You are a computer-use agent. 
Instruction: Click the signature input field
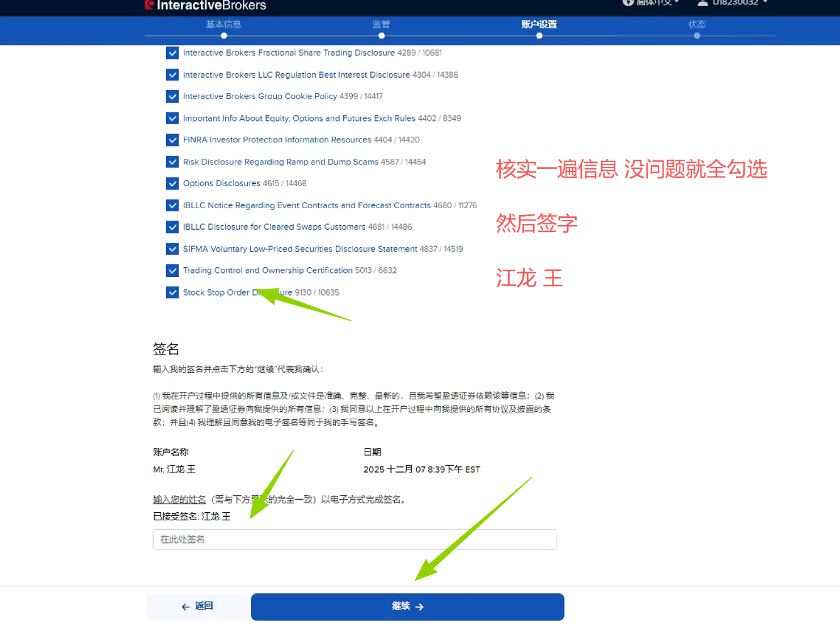point(354,539)
